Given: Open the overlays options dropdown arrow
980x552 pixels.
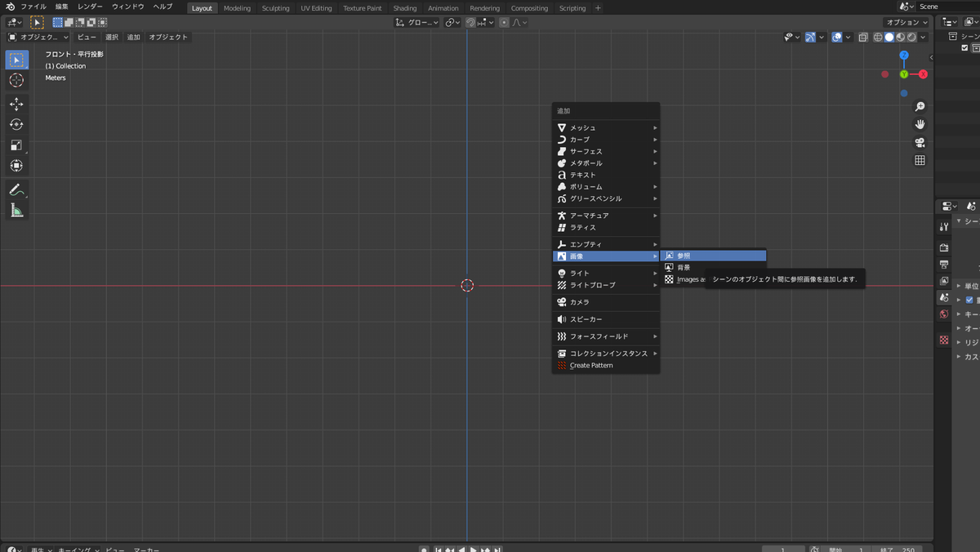Looking at the screenshot, I should point(849,37).
